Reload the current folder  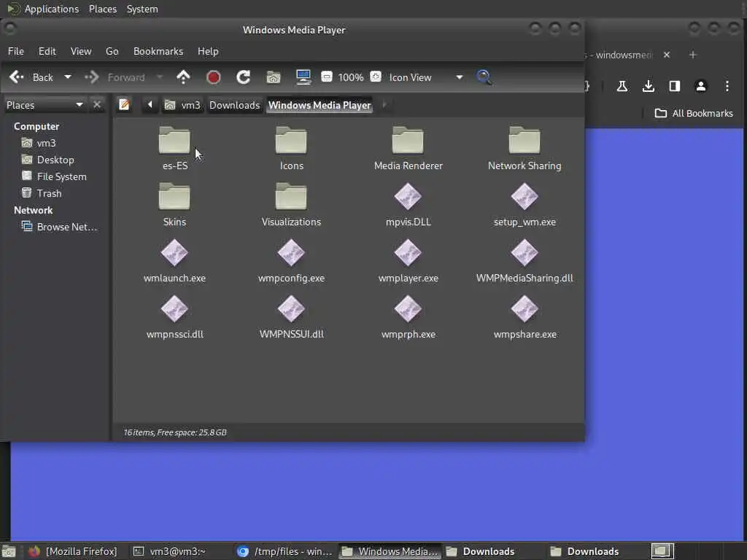[244, 77]
